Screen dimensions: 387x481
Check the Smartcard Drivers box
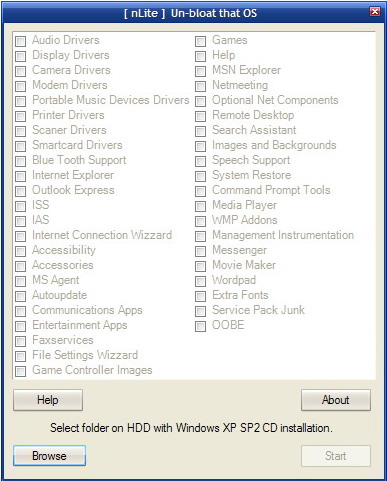[20, 146]
